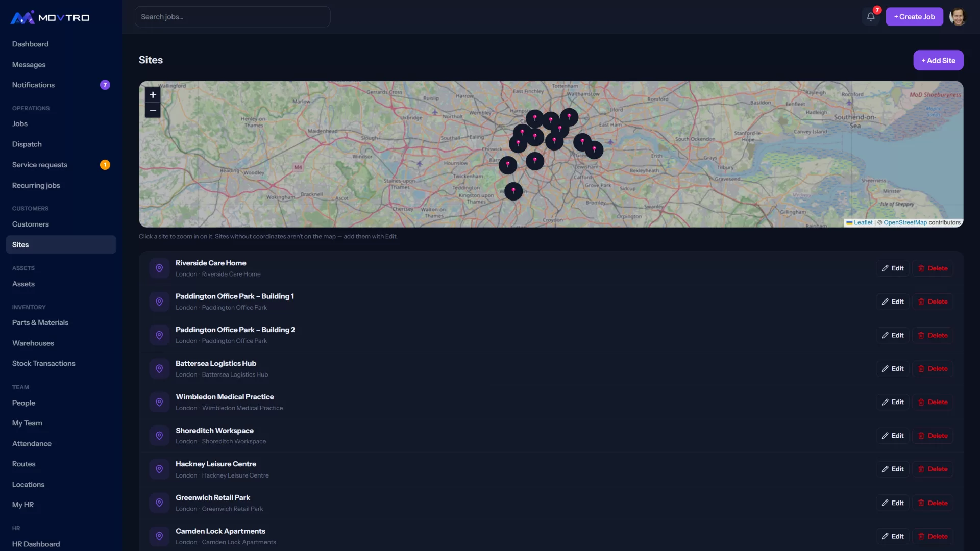Image resolution: width=980 pixels, height=551 pixels.
Task: Edit the Battersea Logistics Hub site
Action: click(x=893, y=369)
